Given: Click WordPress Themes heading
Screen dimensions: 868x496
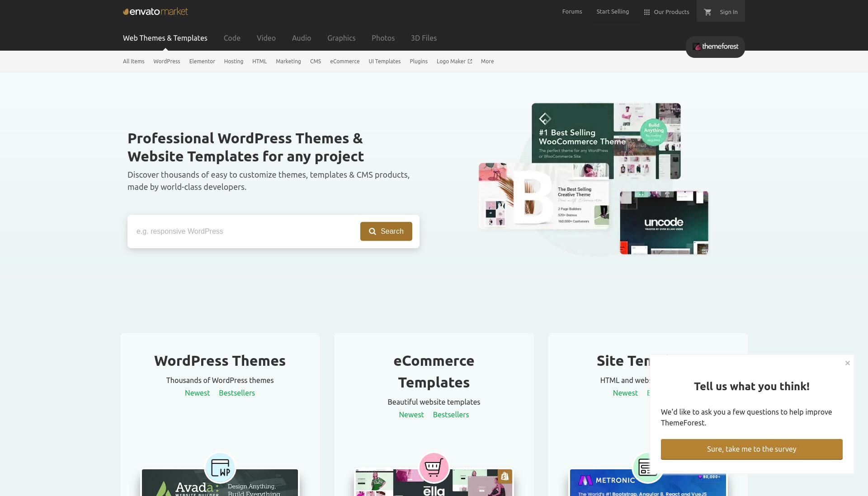Looking at the screenshot, I should [x=220, y=361].
